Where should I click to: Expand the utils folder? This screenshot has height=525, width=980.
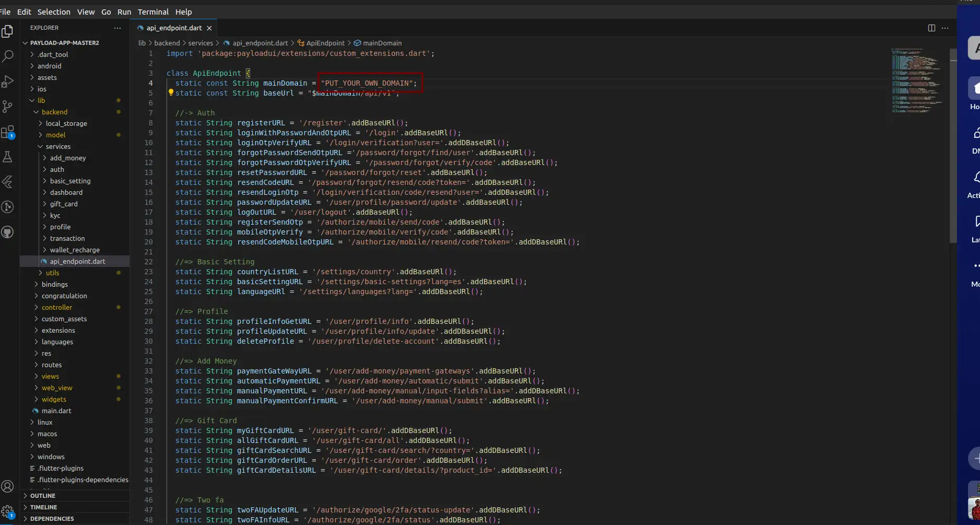click(41, 273)
